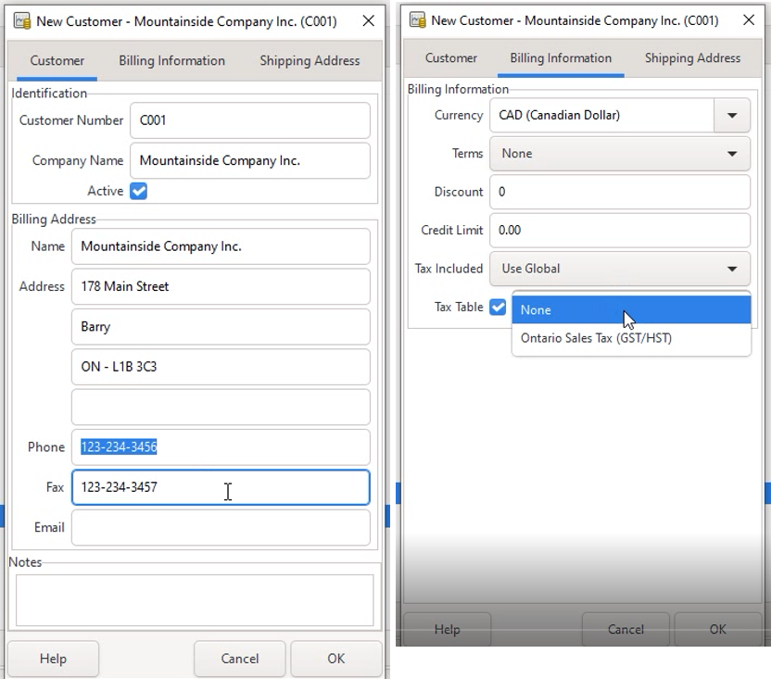
Task: Go to Customer tab in right dialog
Action: click(451, 58)
